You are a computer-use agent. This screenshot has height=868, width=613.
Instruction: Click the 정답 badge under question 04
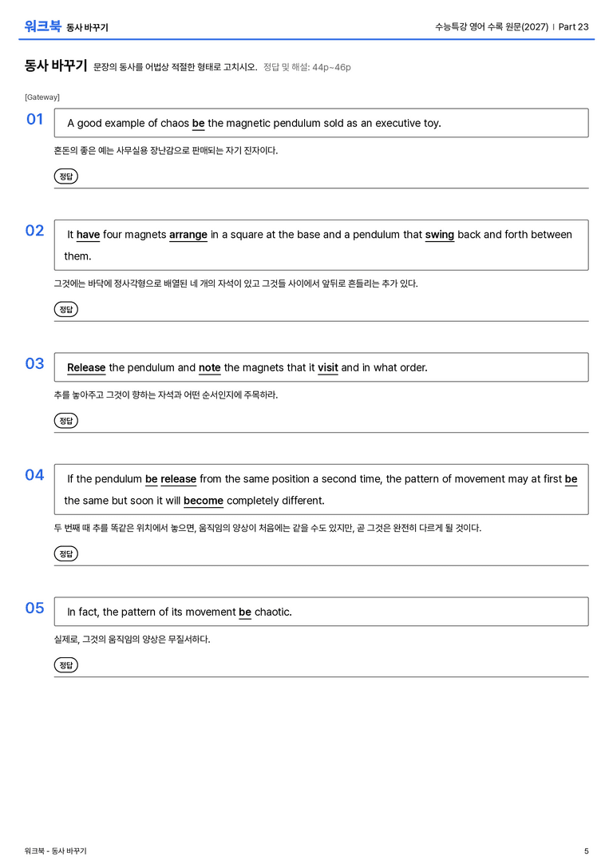tap(65, 553)
